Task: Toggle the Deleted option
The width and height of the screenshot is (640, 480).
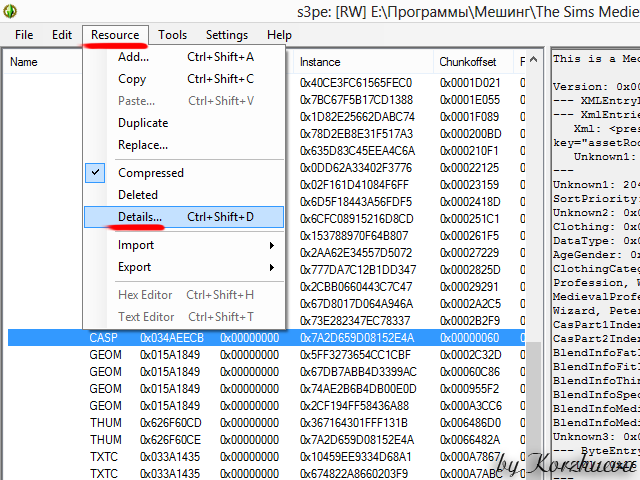Action: [138, 195]
